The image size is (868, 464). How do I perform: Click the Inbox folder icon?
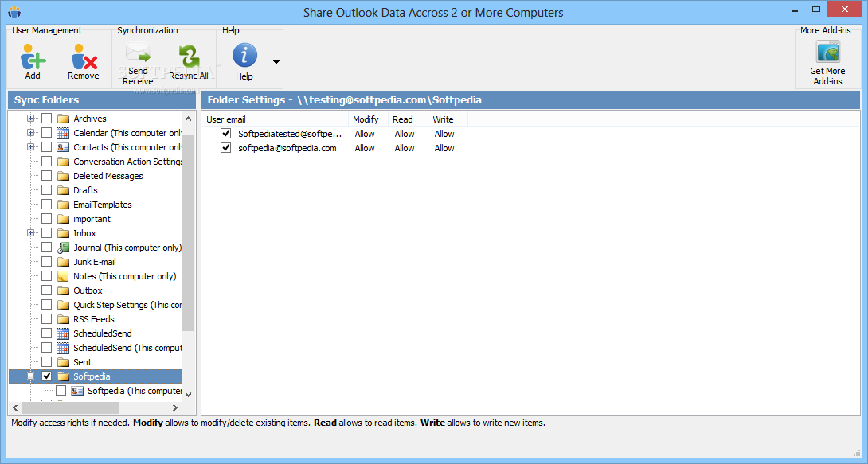[x=63, y=233]
